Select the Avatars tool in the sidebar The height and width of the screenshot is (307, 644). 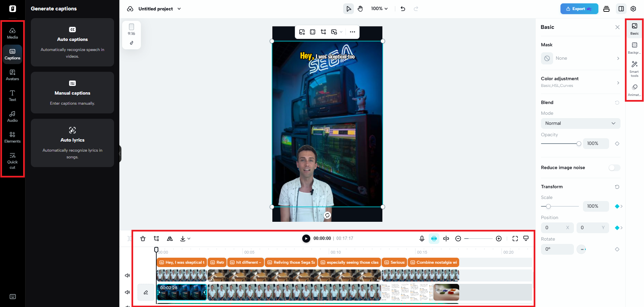(12, 74)
